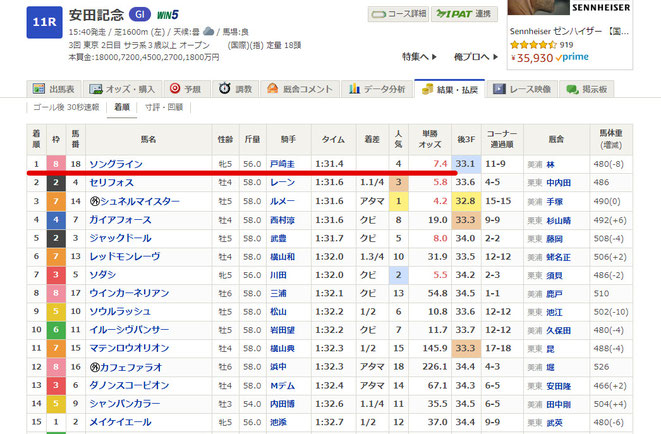This screenshot has height=434, width=661.
Task: Click the video film icon on レース映像
Action: pos(499,89)
